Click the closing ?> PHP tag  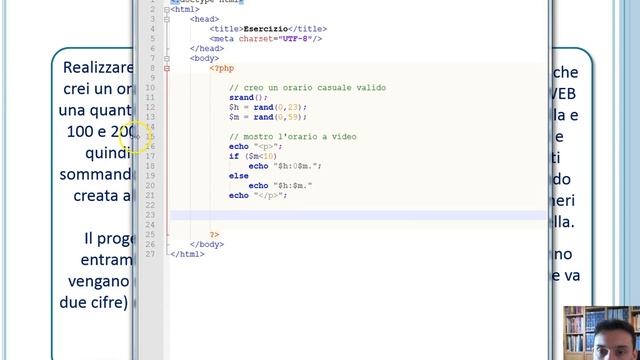coord(214,235)
